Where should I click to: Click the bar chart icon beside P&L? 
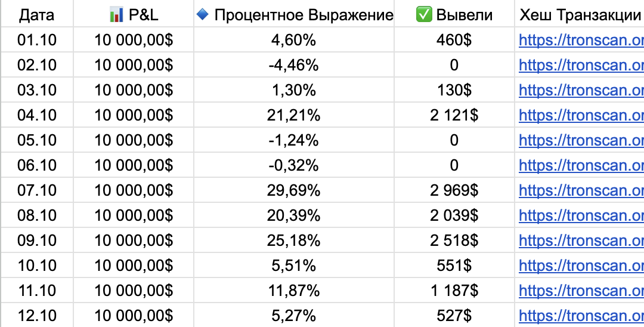tap(116, 14)
